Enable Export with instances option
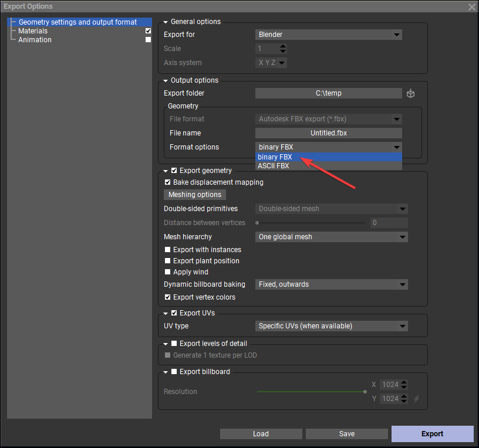 (x=168, y=250)
